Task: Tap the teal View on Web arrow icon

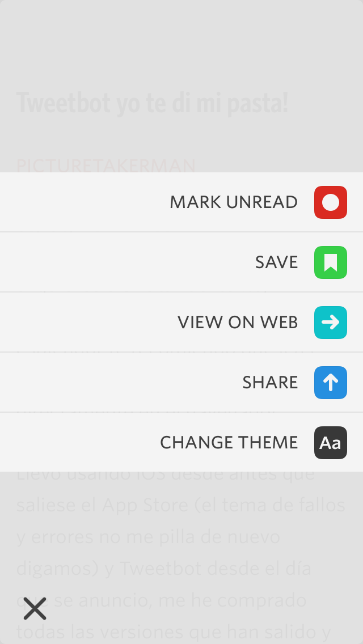Action: [331, 323]
